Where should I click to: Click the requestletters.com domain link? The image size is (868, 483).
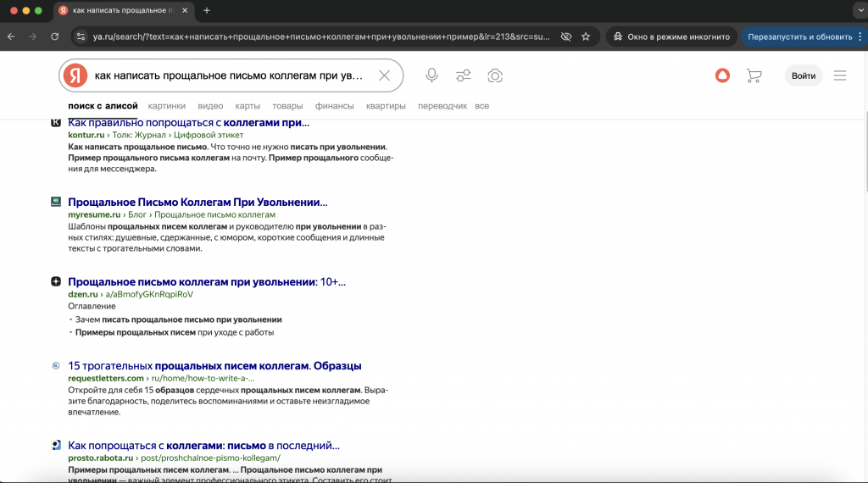click(x=106, y=379)
